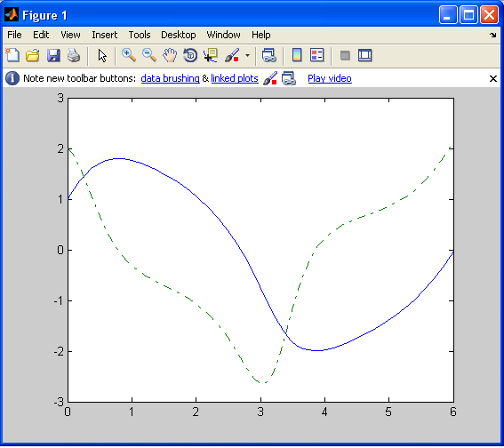Print the figure with the printer icon

pyautogui.click(x=74, y=55)
